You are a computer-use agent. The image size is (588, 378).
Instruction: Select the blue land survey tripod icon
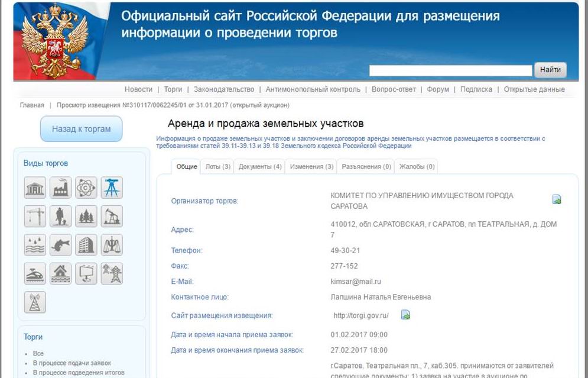tap(112, 188)
